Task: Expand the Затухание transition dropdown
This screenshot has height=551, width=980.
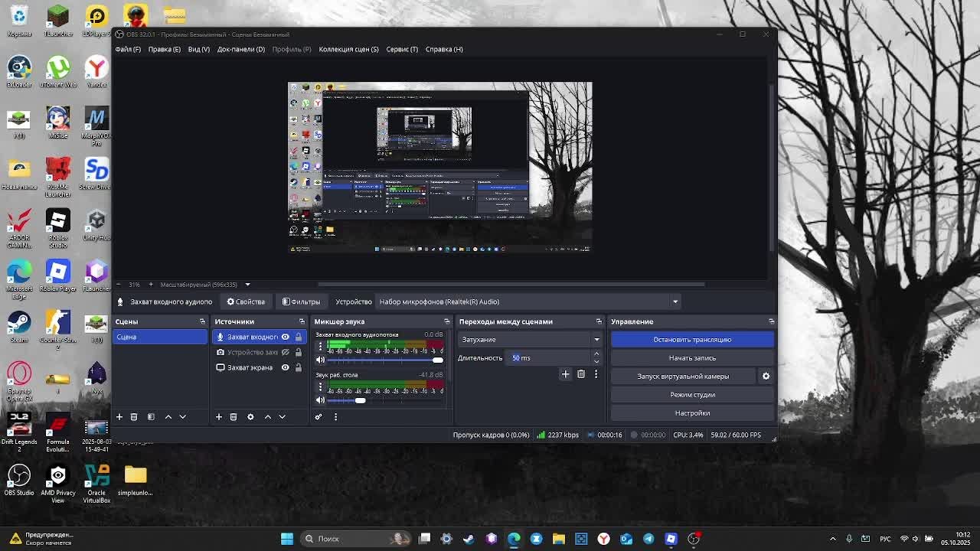Action: [x=596, y=340]
